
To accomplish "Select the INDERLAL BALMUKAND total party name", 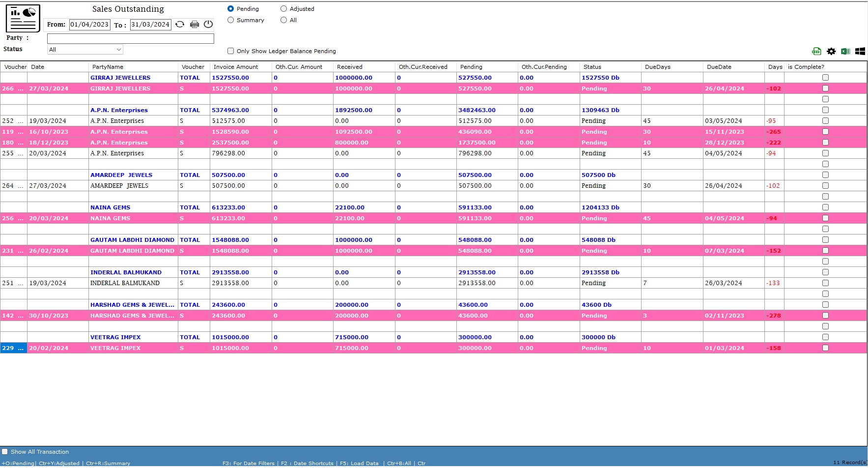I will point(126,272).
